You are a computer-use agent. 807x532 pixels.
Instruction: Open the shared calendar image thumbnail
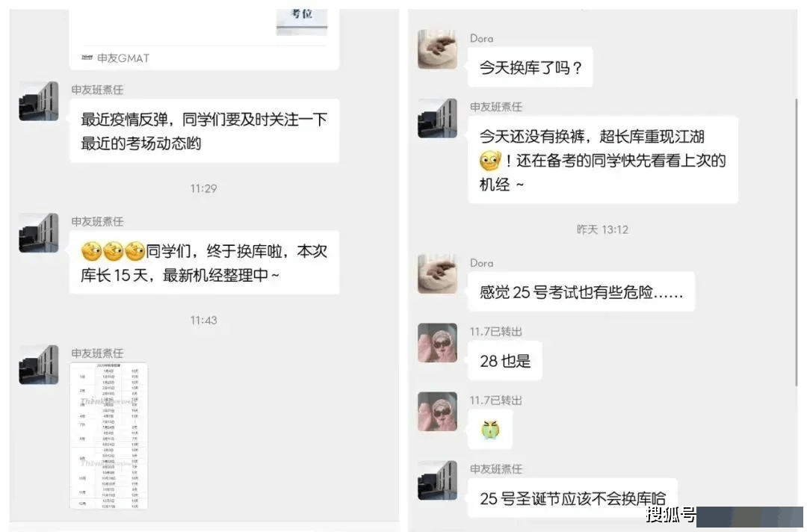(108, 436)
